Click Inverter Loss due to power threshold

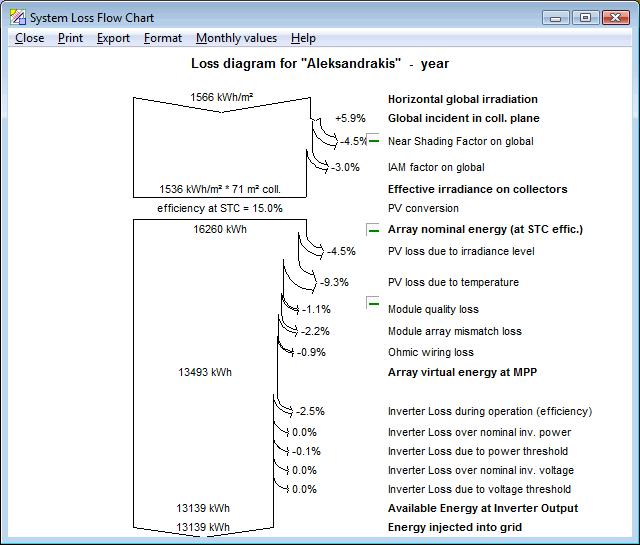click(x=478, y=452)
